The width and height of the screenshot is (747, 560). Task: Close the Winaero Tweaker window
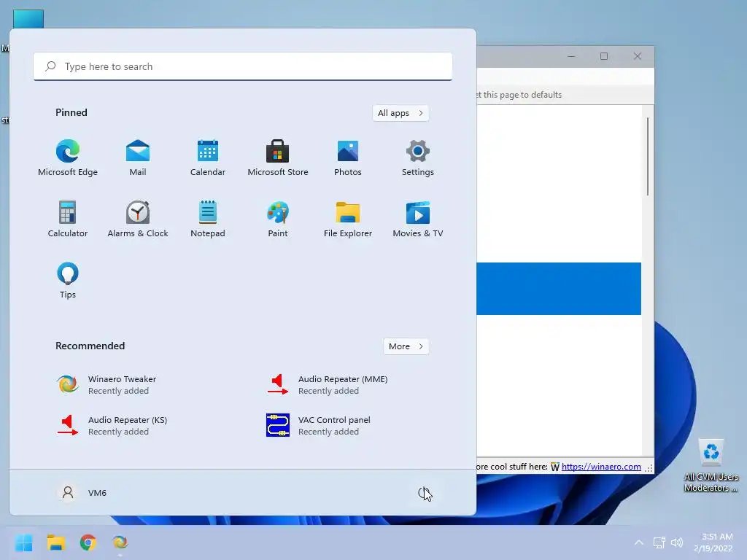point(638,56)
